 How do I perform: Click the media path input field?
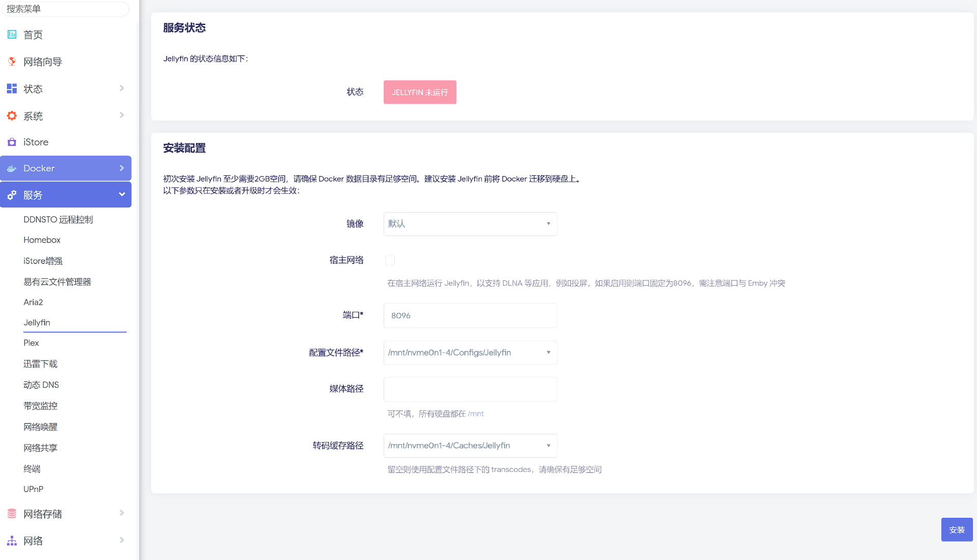(x=470, y=389)
